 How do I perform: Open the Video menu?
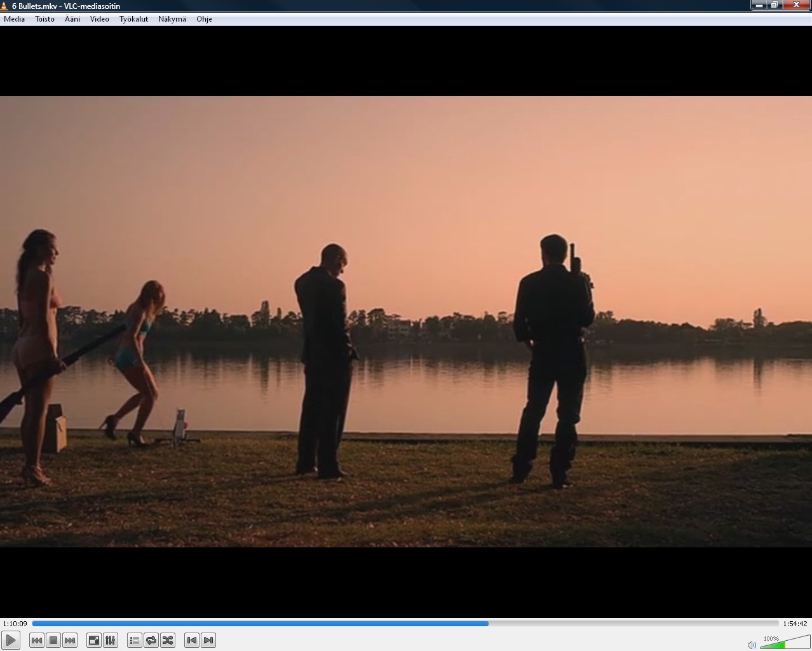(99, 19)
